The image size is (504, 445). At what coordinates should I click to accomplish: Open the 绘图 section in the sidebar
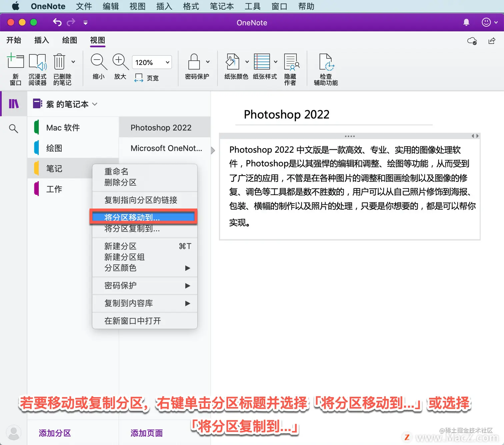tap(73, 148)
